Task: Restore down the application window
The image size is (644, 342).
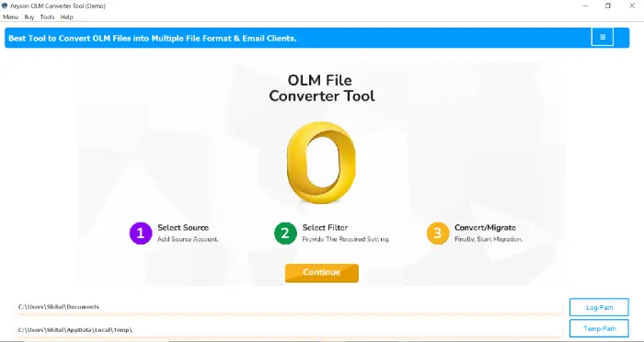Action: tap(608, 6)
